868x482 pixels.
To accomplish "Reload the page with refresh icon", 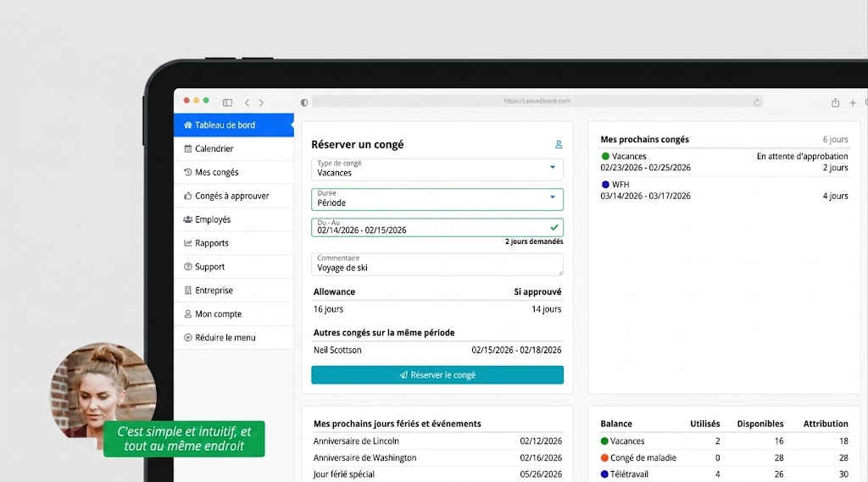I will (757, 102).
